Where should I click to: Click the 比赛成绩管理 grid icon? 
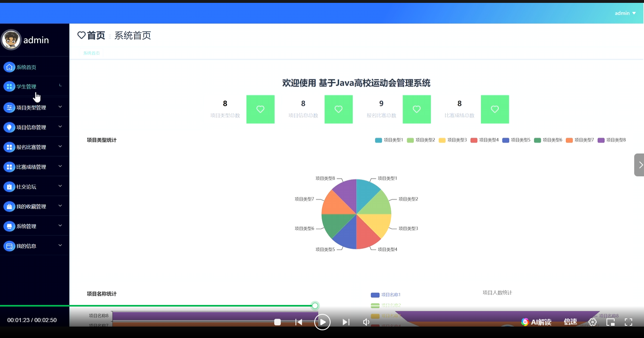coord(9,167)
